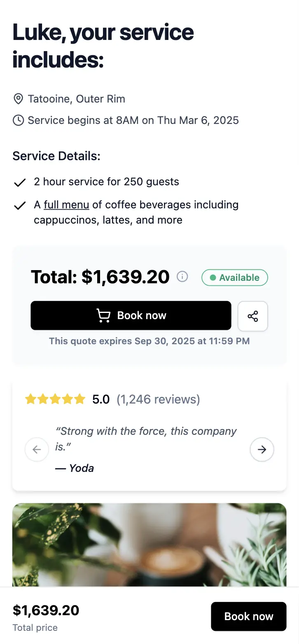Open the 1,246 reviews count
The width and height of the screenshot is (299, 644).
158,399
